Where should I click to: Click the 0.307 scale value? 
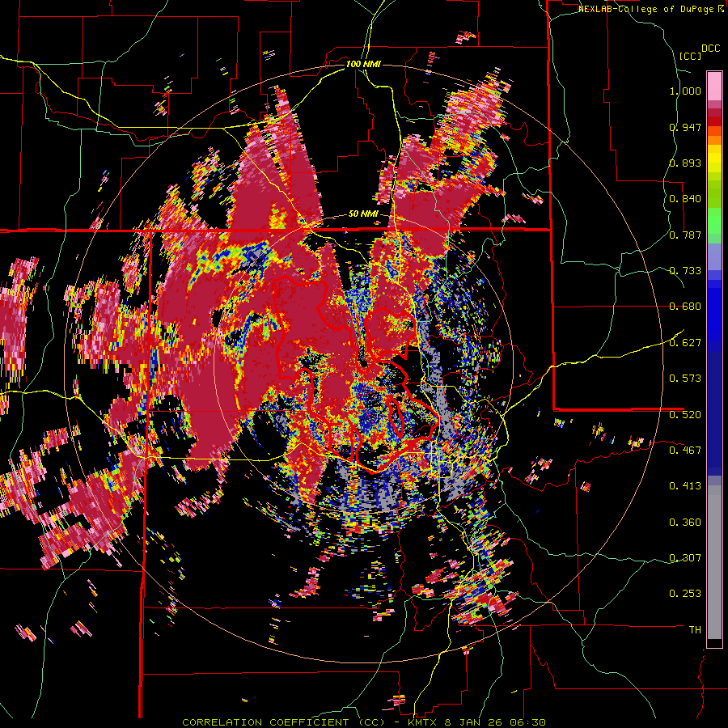[x=685, y=557]
